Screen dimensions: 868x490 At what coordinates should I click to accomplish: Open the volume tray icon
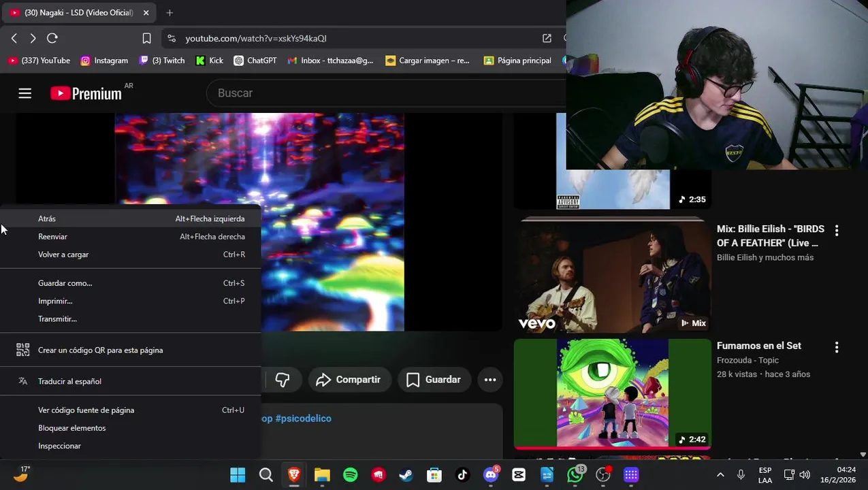click(x=805, y=475)
